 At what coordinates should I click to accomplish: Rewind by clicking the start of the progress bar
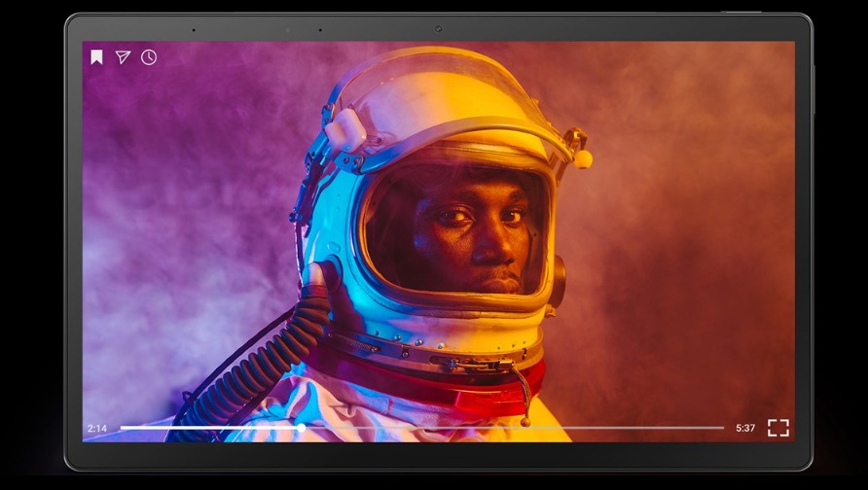(x=124, y=428)
